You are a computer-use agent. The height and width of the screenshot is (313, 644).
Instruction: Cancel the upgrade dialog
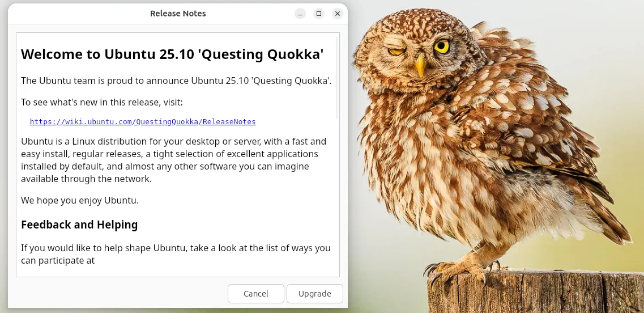(256, 294)
